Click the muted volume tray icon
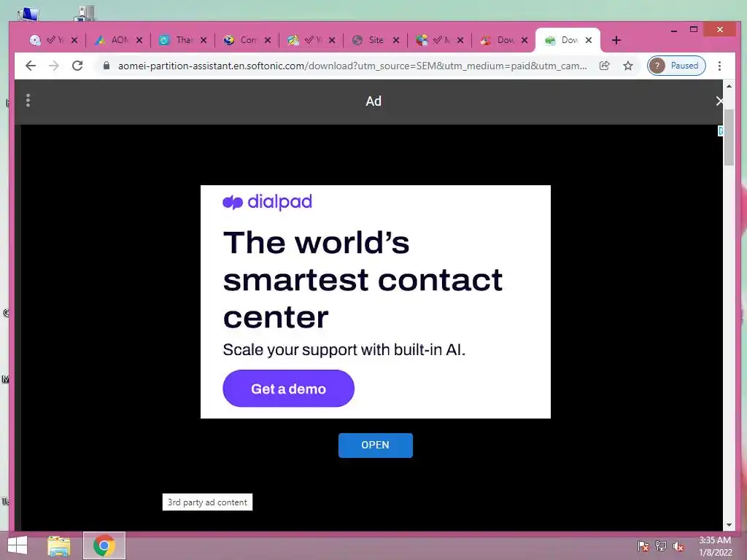 point(678,546)
